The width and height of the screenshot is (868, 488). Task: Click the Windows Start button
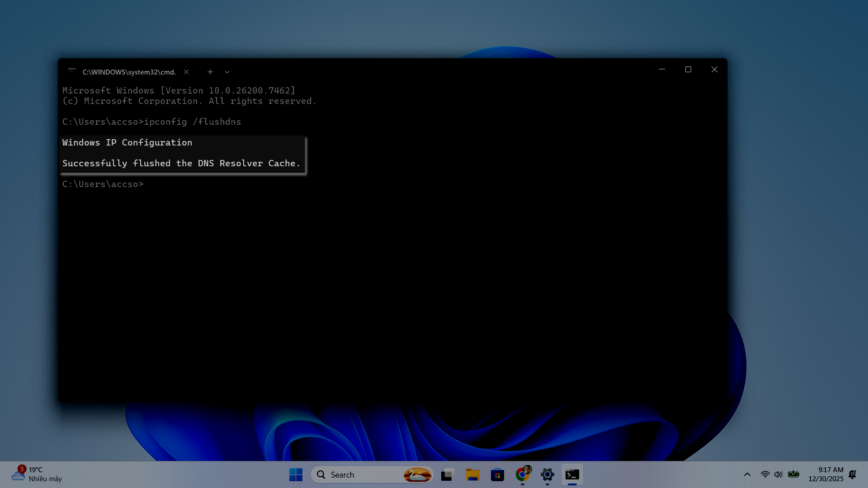(296, 474)
